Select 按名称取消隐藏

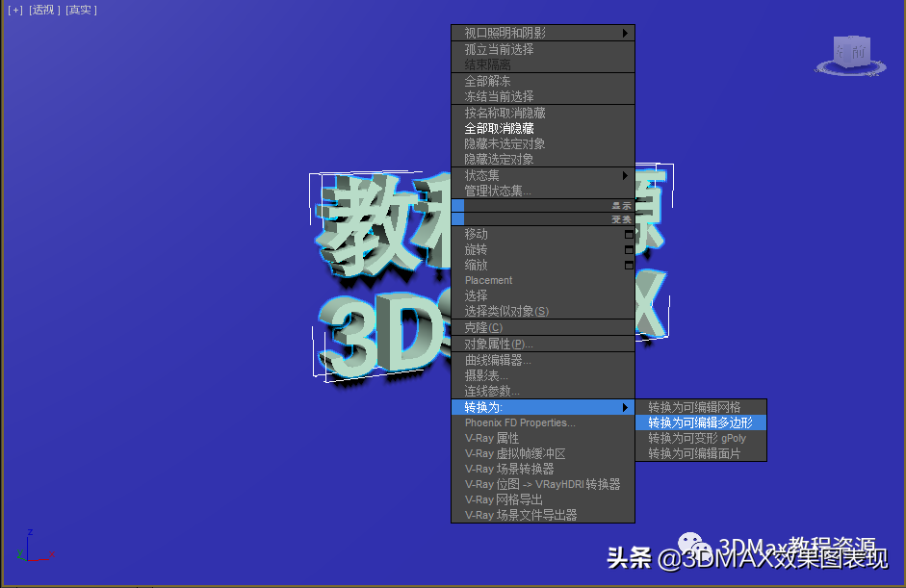click(543, 113)
